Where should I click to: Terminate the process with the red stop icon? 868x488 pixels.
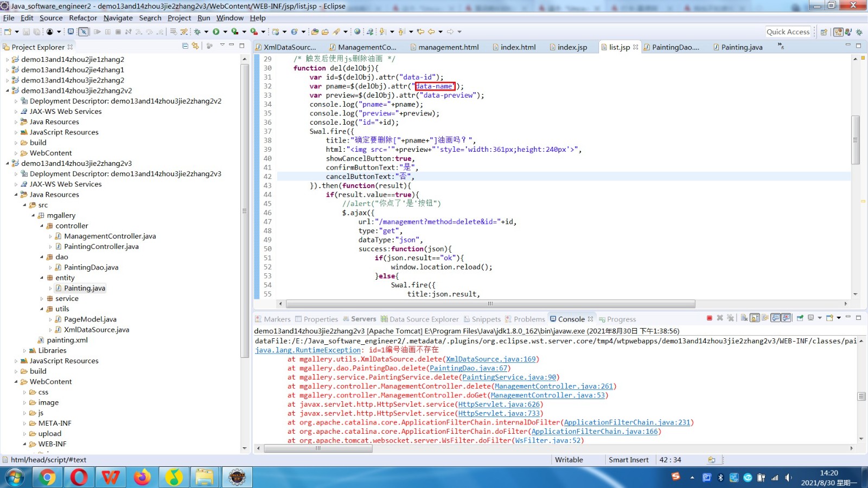click(x=709, y=318)
